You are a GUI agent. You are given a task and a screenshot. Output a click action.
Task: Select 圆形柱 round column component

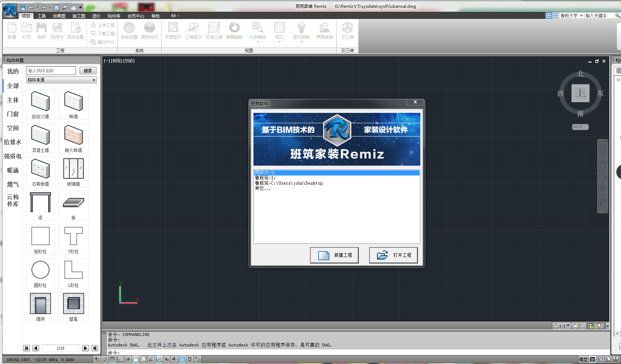pyautogui.click(x=40, y=273)
